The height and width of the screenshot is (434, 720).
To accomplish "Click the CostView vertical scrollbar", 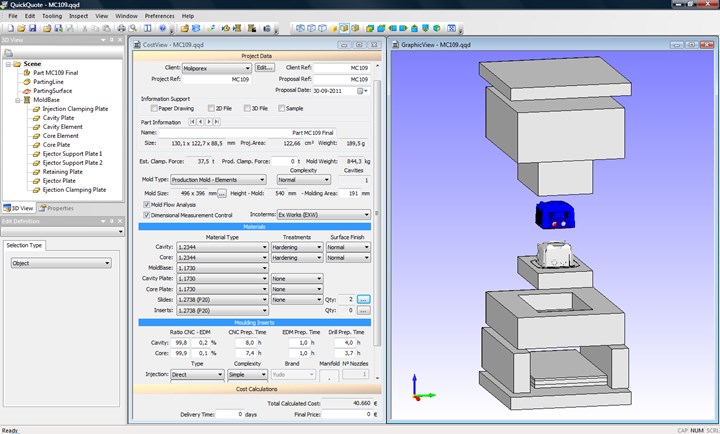I will click(377, 212).
